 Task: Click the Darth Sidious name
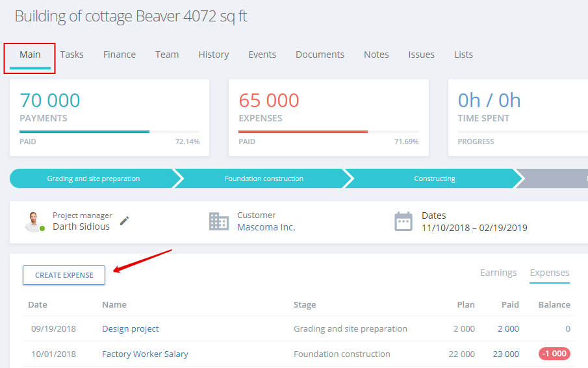point(81,227)
